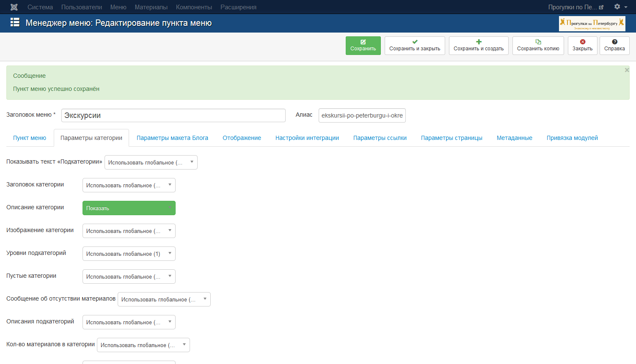Click Сохранить и закрыть button

coord(415,46)
